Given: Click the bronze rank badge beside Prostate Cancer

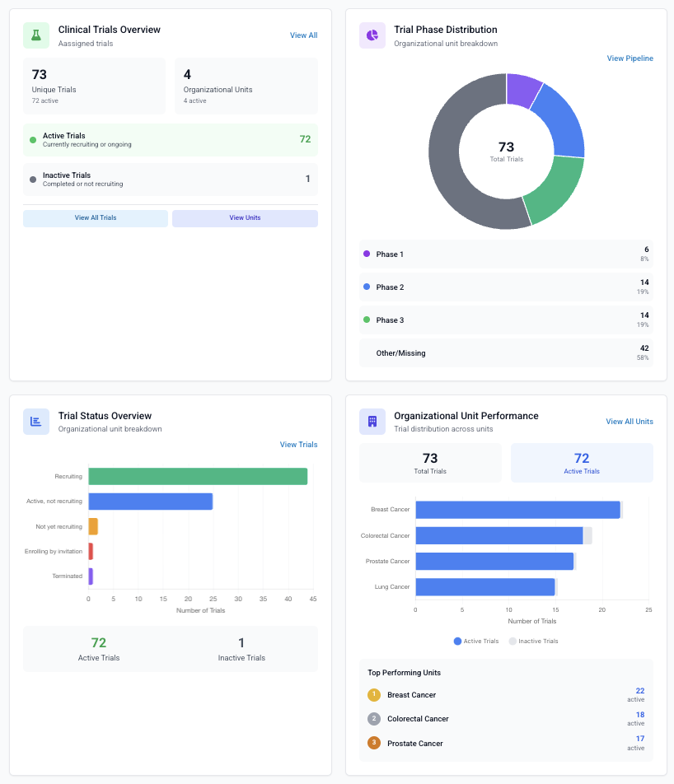Looking at the screenshot, I should tap(374, 744).
